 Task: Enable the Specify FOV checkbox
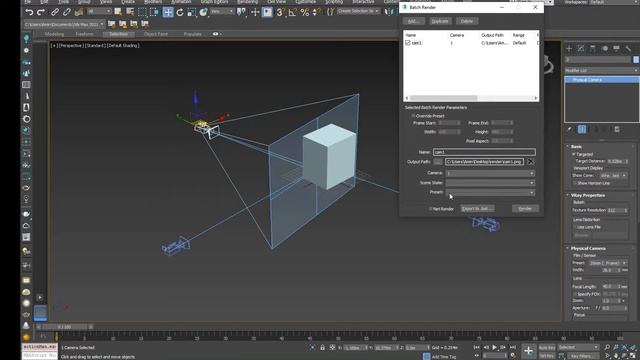click(x=575, y=294)
